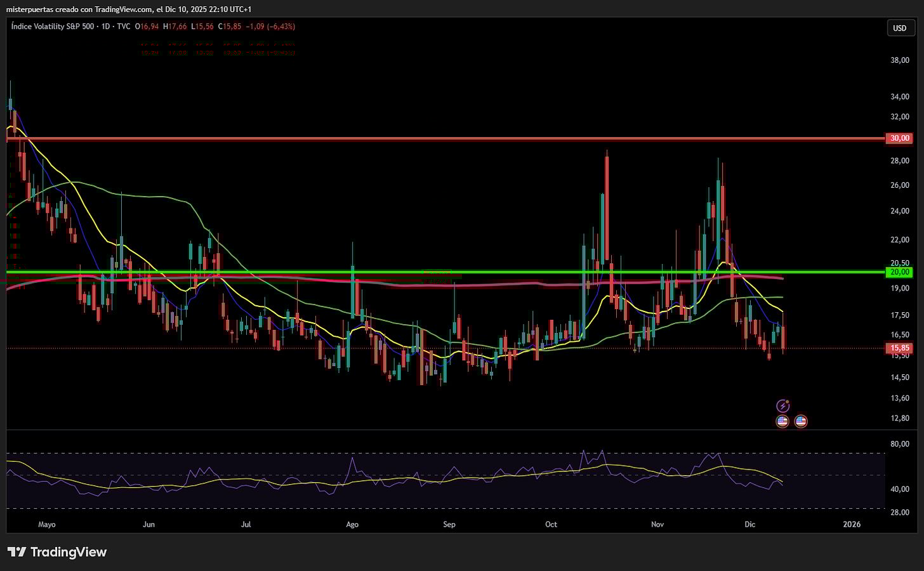The width and height of the screenshot is (924, 571).
Task: Click the Oct label on time axis
Action: click(x=551, y=525)
